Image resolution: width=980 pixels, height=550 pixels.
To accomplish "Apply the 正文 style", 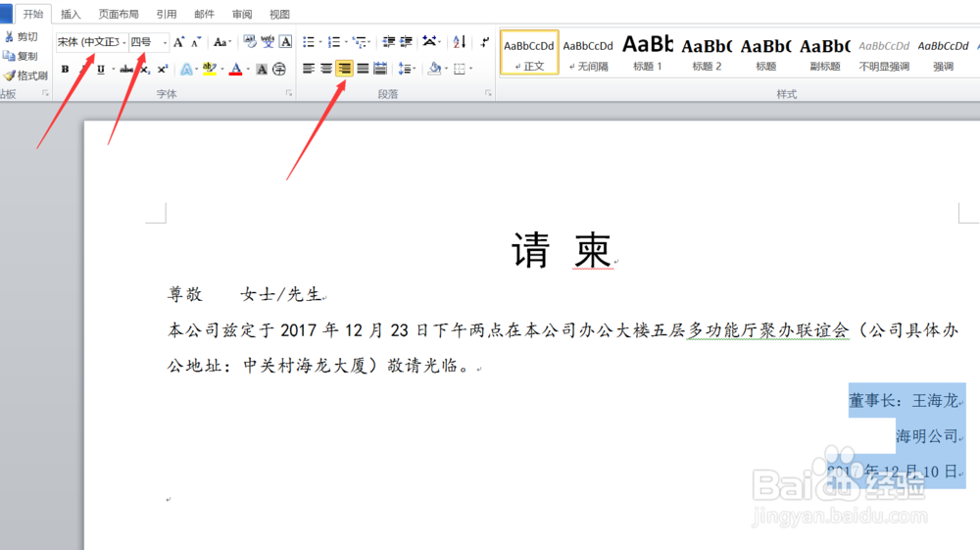I will pyautogui.click(x=529, y=53).
